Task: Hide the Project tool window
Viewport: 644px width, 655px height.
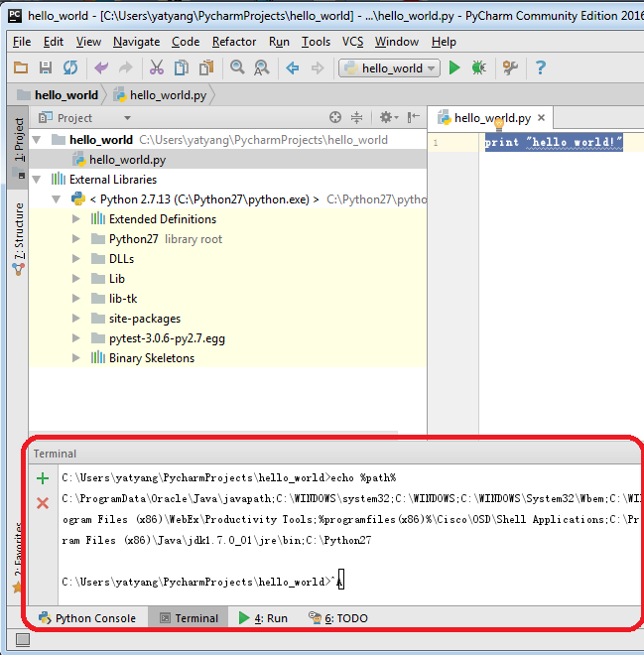Action: pyautogui.click(x=414, y=117)
